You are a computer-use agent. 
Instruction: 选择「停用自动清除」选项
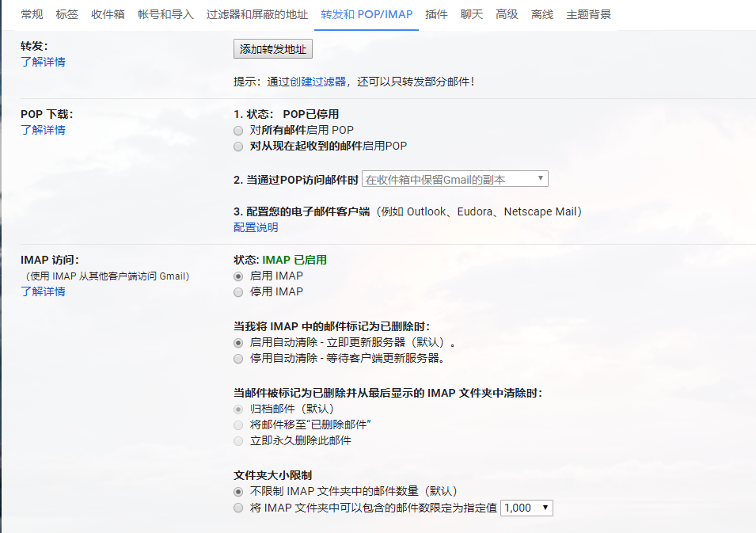tap(238, 359)
